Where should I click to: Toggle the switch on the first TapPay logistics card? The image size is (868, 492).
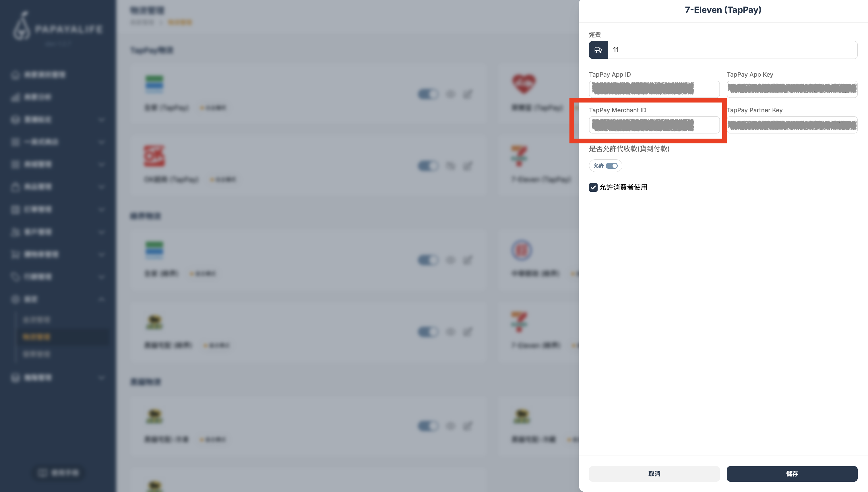click(x=428, y=94)
